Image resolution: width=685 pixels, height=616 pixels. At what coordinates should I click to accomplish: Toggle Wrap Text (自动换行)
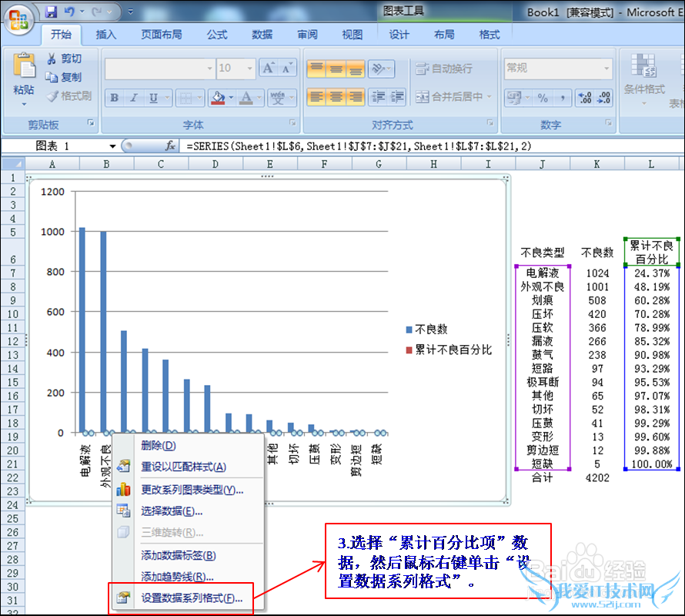pyautogui.click(x=444, y=69)
